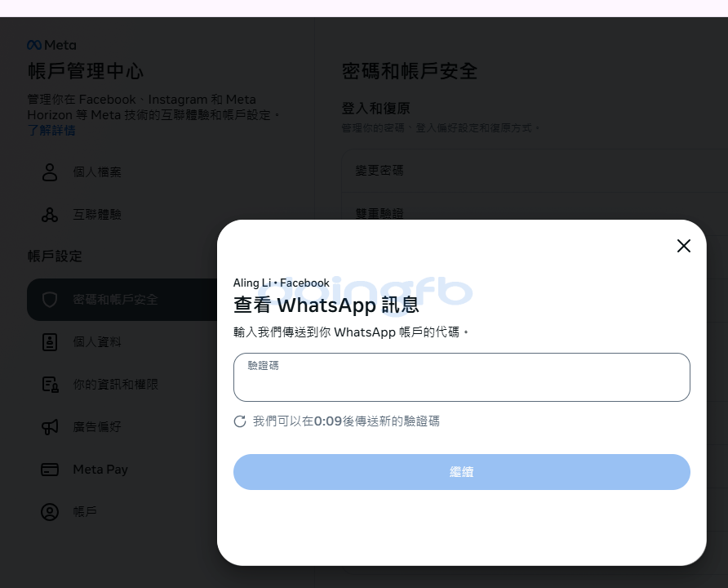Click the Aling Li • Facebook account label
Image resolution: width=728 pixels, height=588 pixels.
pos(282,283)
